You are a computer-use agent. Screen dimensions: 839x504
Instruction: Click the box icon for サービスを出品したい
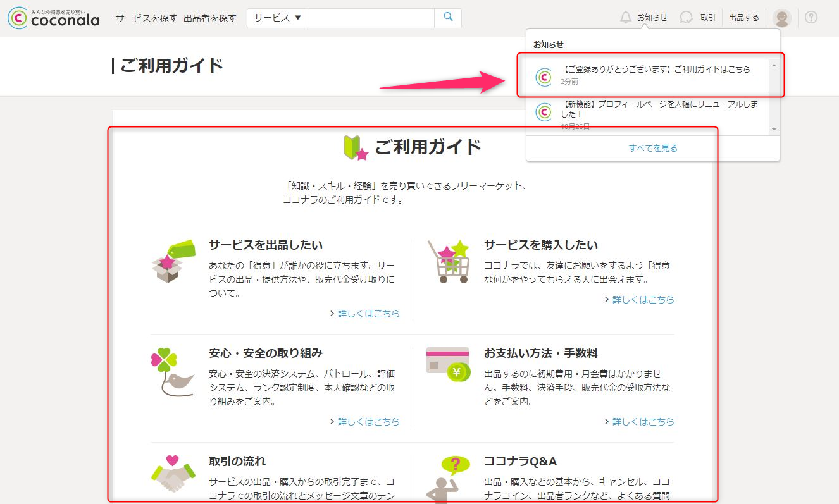[173, 261]
